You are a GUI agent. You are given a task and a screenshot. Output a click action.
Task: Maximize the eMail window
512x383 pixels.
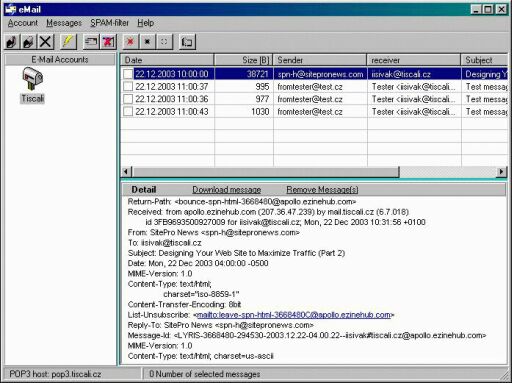click(488, 9)
